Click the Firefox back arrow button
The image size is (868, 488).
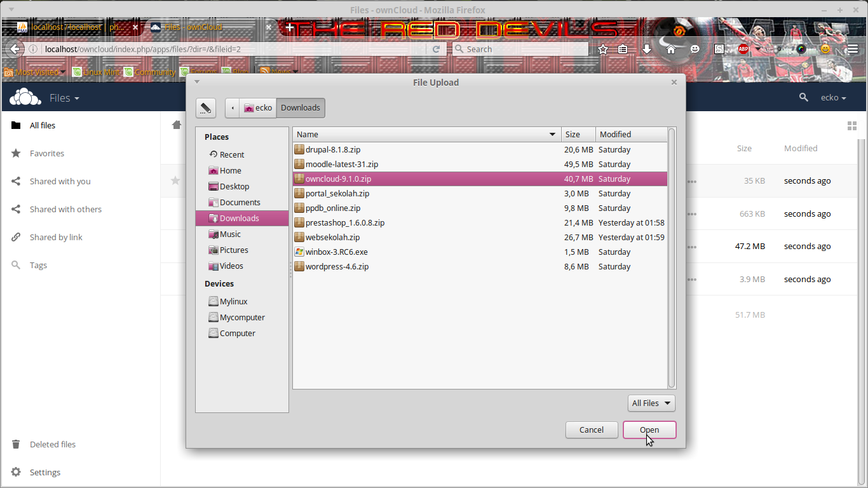(14, 49)
